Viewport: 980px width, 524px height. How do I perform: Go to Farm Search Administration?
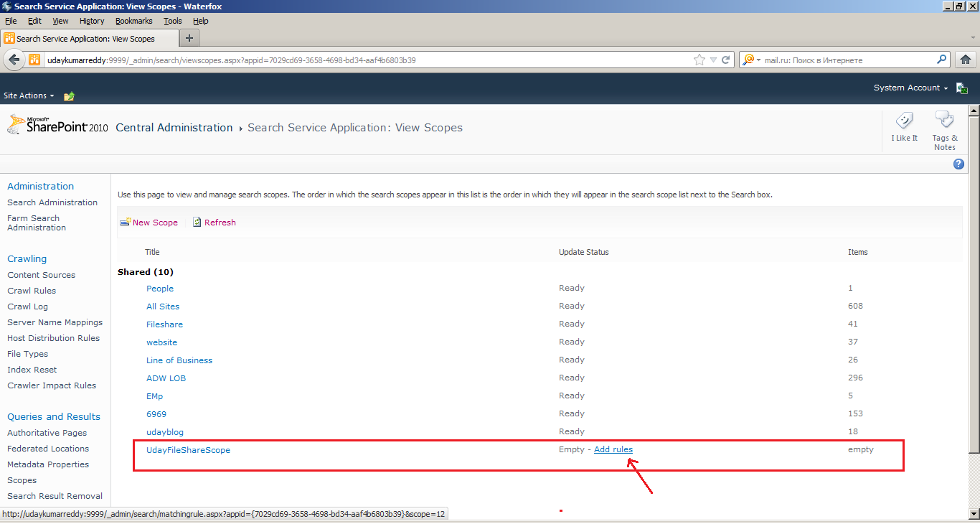37,223
